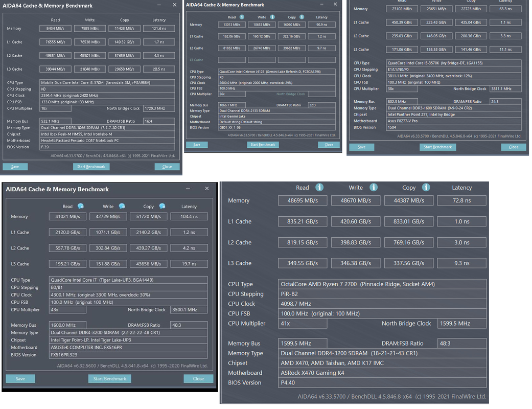The height and width of the screenshot is (409, 532).
Task: Select the 41021 MB/s memory read value
Action: click(67, 217)
